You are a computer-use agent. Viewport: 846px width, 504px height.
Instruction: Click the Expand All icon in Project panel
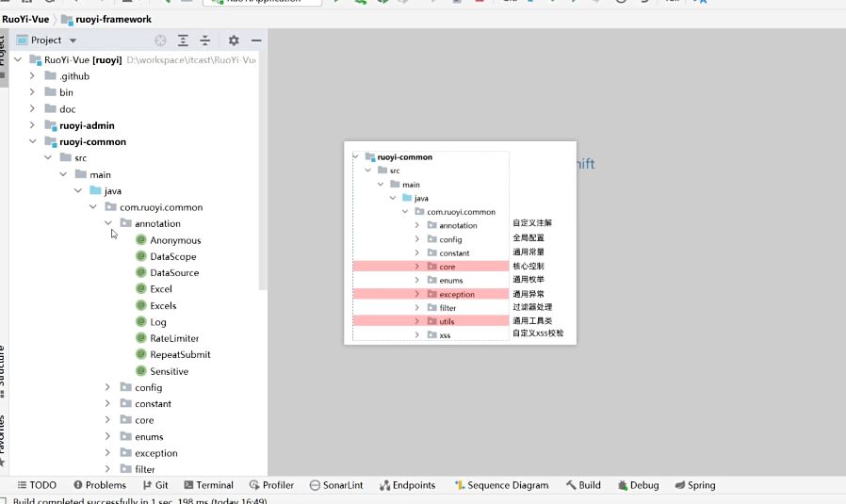click(x=183, y=41)
